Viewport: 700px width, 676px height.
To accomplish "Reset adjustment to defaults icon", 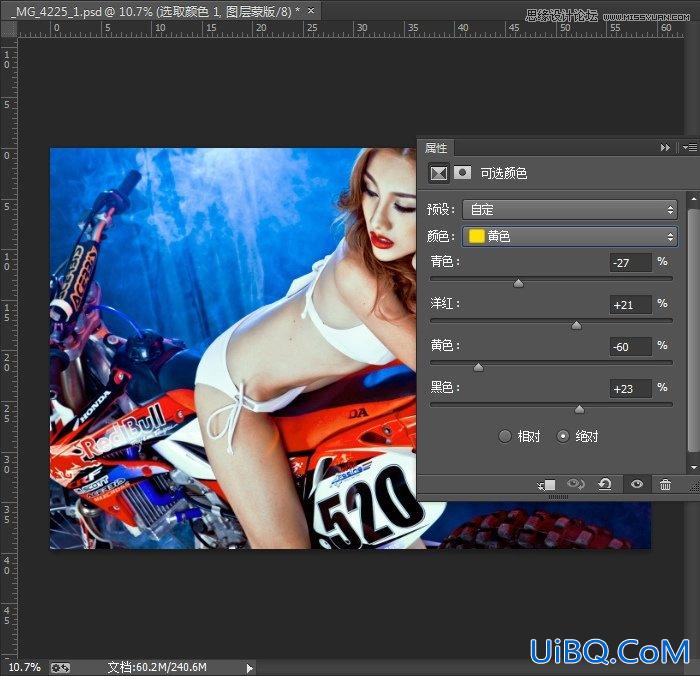I will [605, 484].
